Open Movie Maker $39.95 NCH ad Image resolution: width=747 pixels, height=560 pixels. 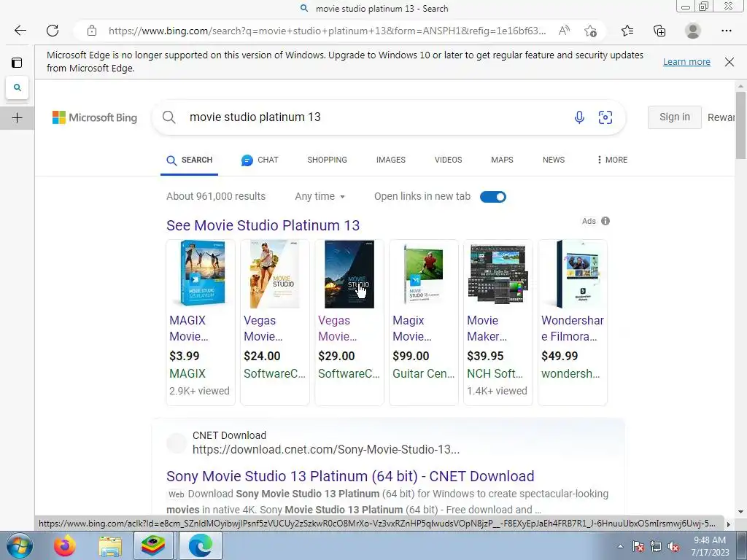(498, 323)
